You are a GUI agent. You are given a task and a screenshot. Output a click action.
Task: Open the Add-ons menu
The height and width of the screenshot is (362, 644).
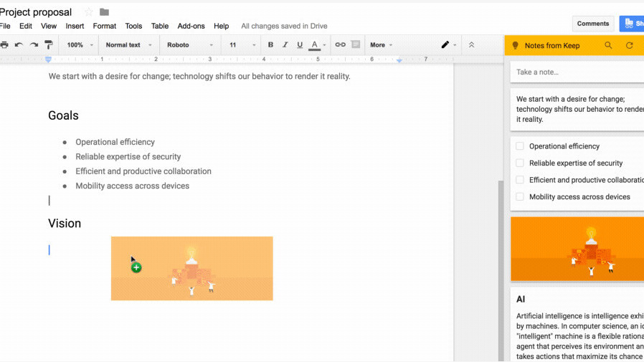[191, 26]
